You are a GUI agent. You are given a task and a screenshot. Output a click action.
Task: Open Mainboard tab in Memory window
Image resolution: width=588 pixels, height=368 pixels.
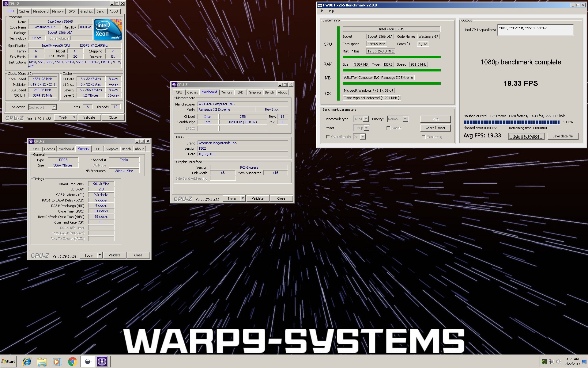coord(66,149)
